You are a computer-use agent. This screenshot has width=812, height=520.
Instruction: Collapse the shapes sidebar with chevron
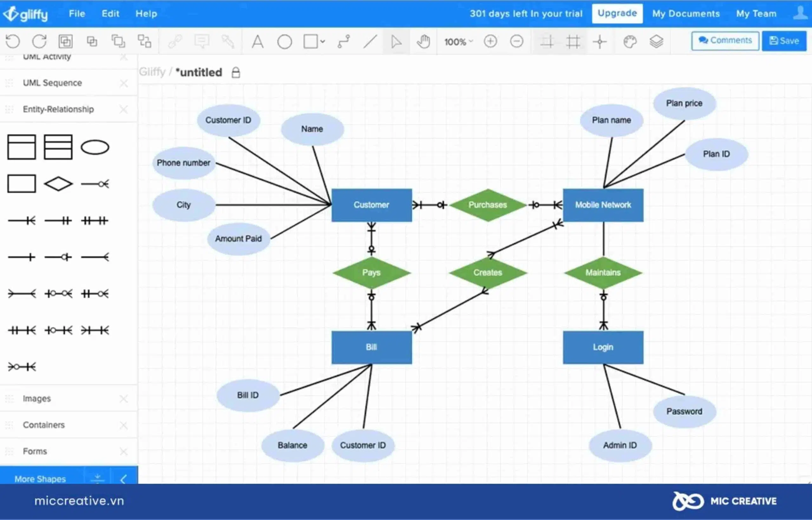123,479
